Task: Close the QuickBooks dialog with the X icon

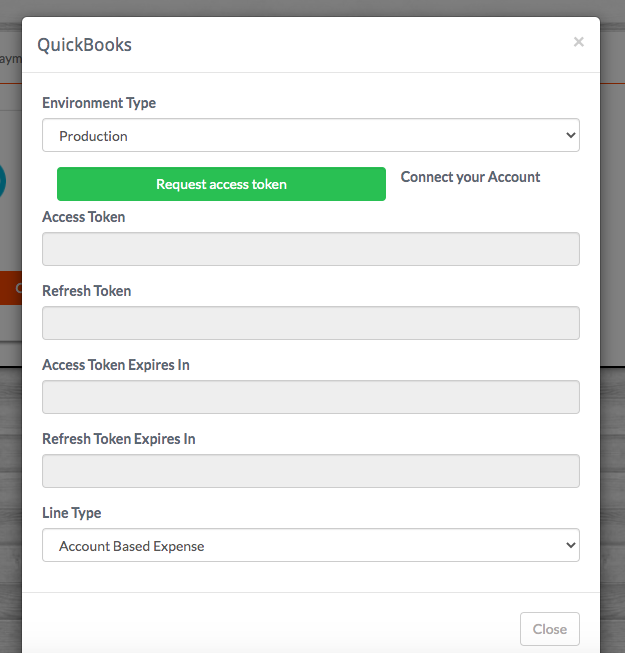Action: click(578, 42)
